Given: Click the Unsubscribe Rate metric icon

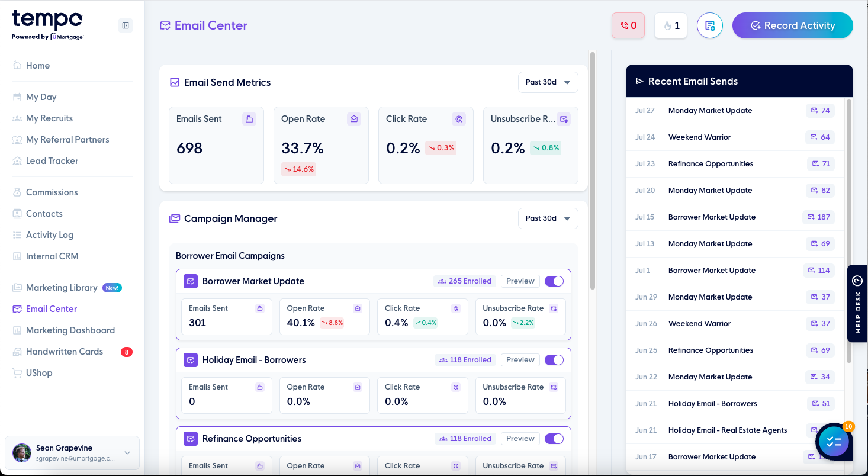Looking at the screenshot, I should click(x=564, y=119).
